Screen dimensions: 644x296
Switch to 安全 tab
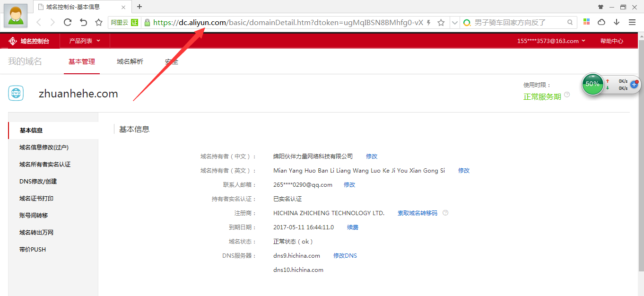tap(172, 61)
